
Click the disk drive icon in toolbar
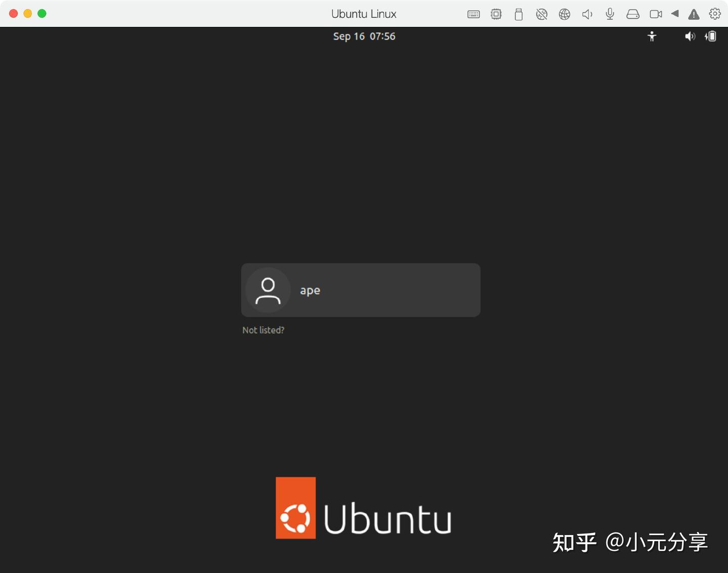tap(632, 14)
